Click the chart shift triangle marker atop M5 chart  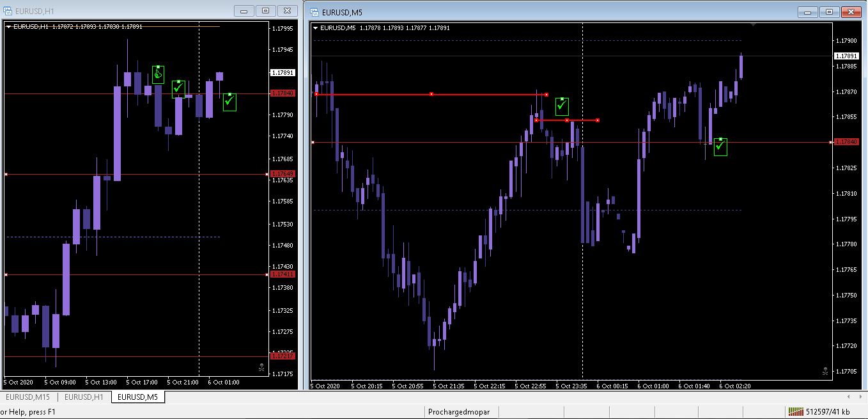(x=754, y=25)
